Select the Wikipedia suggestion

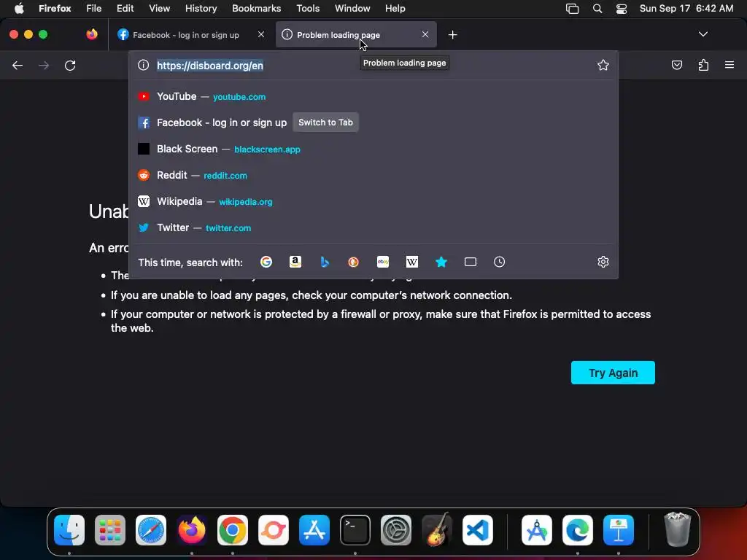(x=373, y=201)
